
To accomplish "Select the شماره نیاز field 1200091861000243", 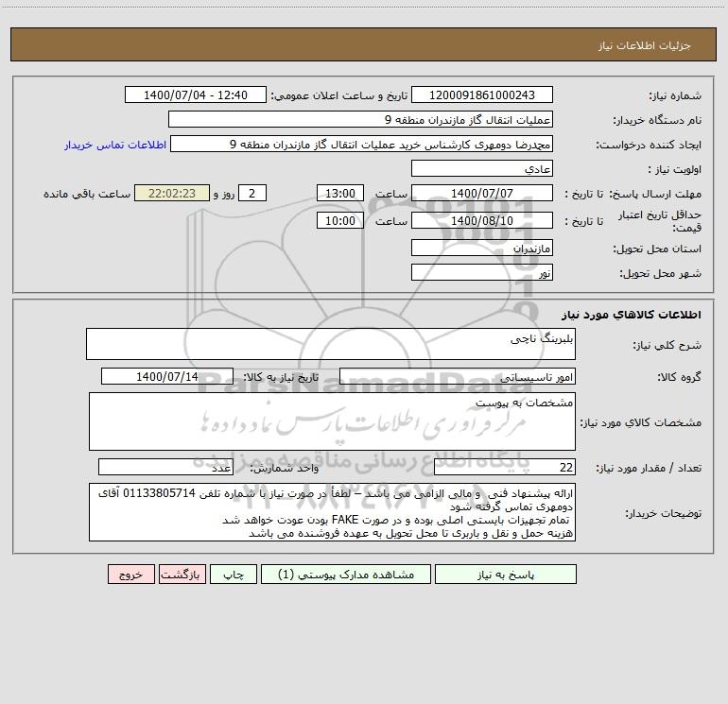I will coord(482,95).
